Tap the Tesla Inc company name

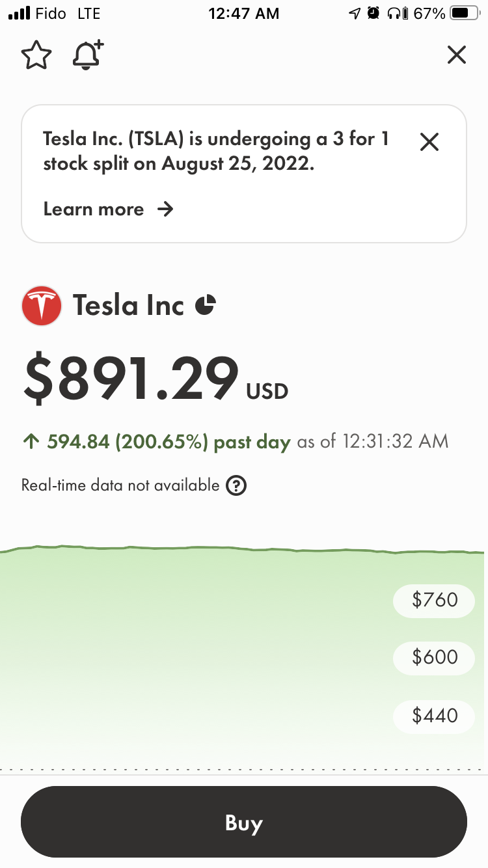tap(128, 305)
